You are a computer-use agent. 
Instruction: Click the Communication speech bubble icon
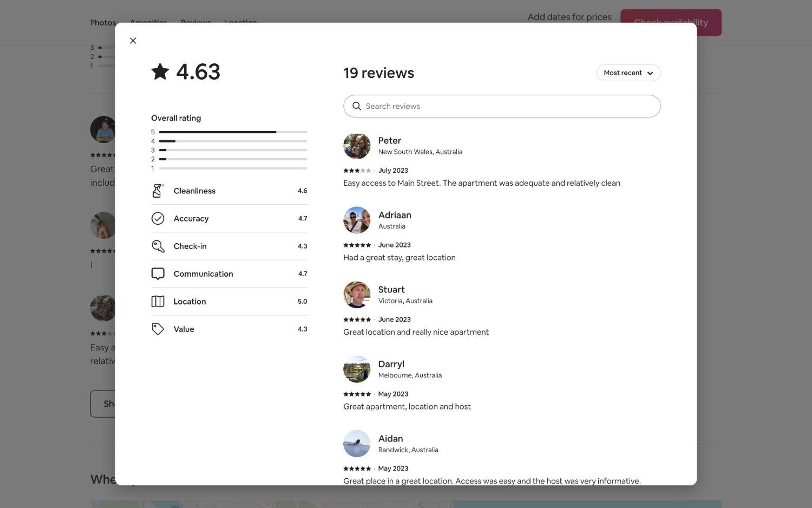point(157,274)
